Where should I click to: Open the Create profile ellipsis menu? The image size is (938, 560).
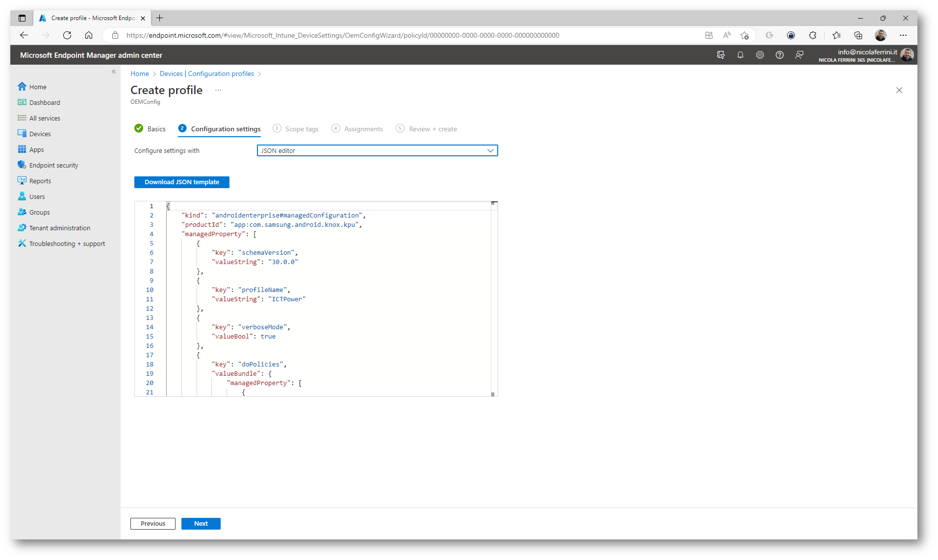click(x=218, y=90)
